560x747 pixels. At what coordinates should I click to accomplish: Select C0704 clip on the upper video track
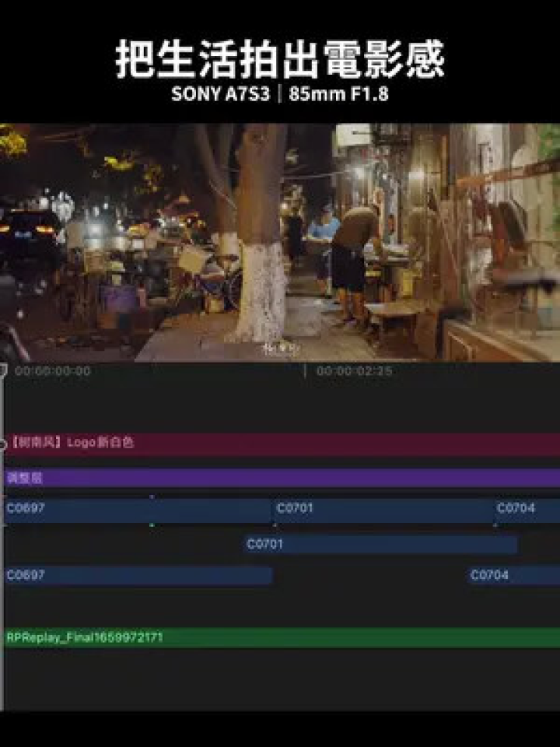pyautogui.click(x=527, y=510)
